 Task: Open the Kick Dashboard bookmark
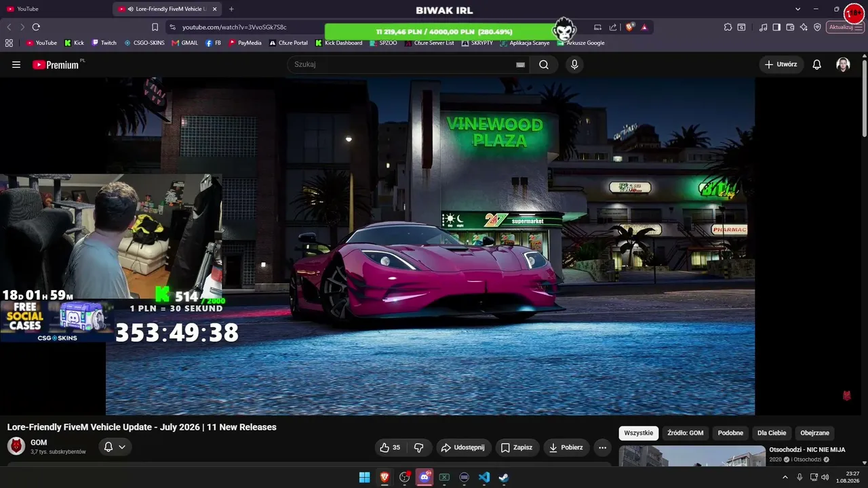[339, 43]
